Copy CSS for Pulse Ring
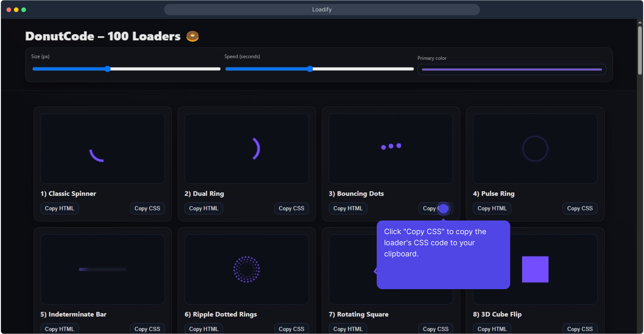This screenshot has height=334, width=644. pyautogui.click(x=580, y=208)
